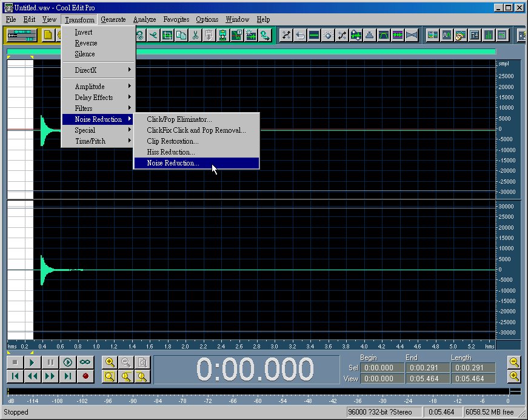The height and width of the screenshot is (420, 528).
Task: Click the Play transport button
Action: (x=32, y=362)
